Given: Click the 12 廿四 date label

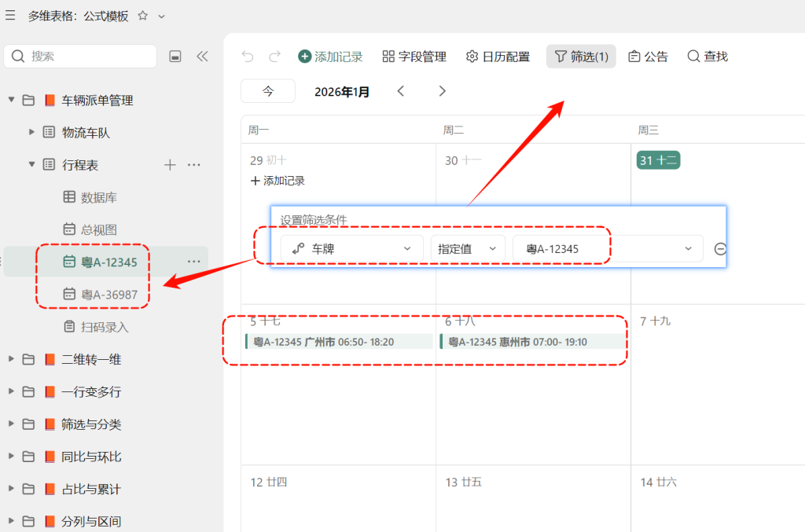Looking at the screenshot, I should [x=269, y=482].
